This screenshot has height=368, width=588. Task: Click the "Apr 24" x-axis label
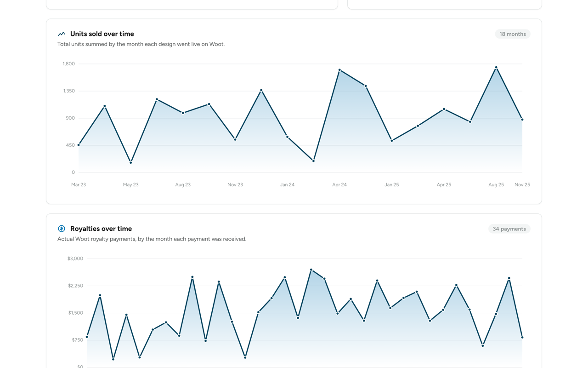click(339, 184)
